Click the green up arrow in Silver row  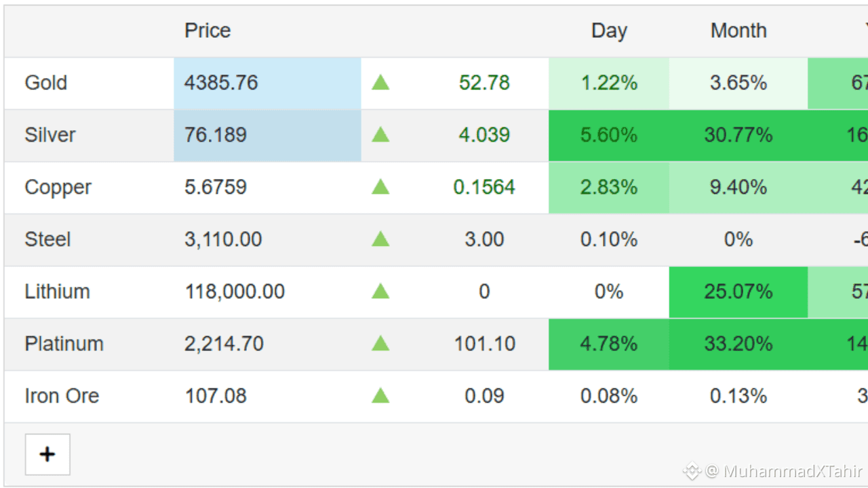coord(380,135)
